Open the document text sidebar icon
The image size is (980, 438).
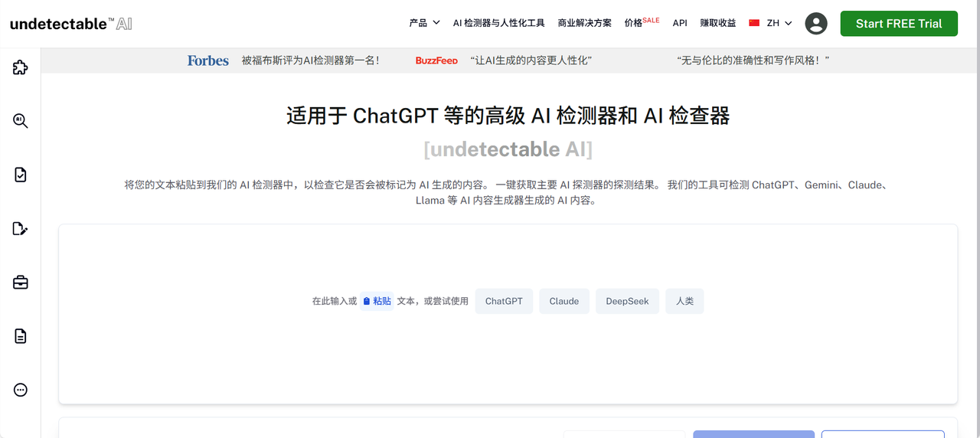point(21,336)
